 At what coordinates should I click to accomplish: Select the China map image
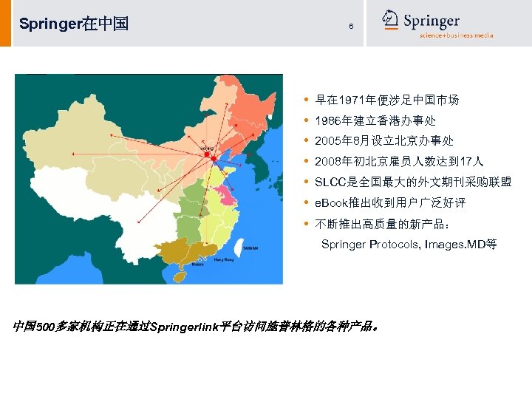point(149,179)
